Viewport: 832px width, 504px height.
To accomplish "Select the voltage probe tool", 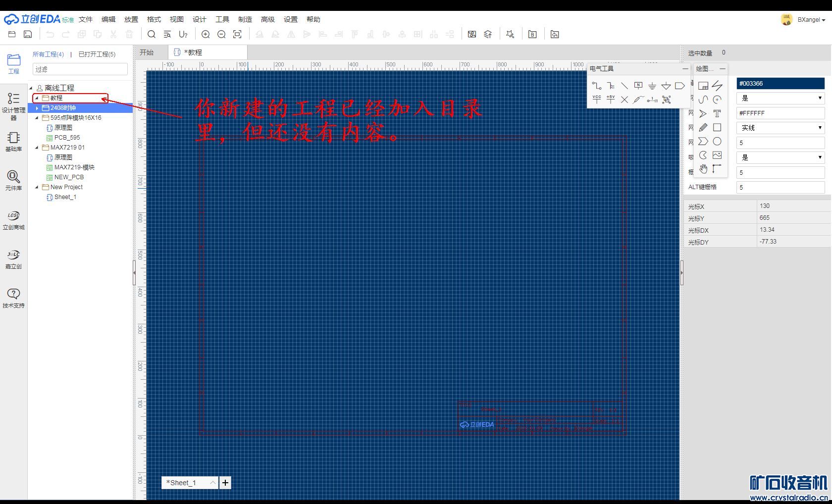I will [638, 100].
